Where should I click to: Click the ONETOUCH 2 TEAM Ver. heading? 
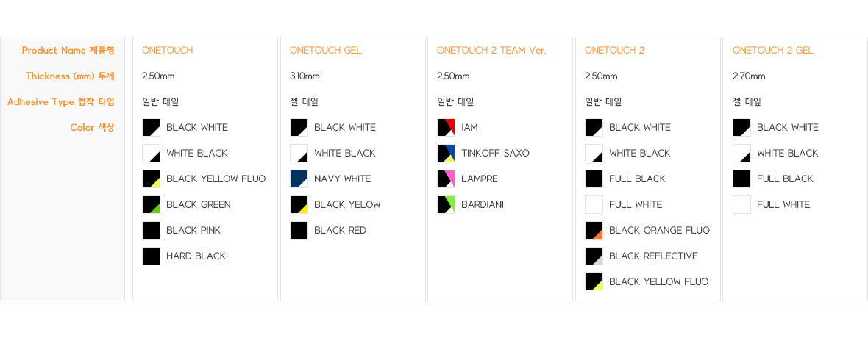coord(491,51)
